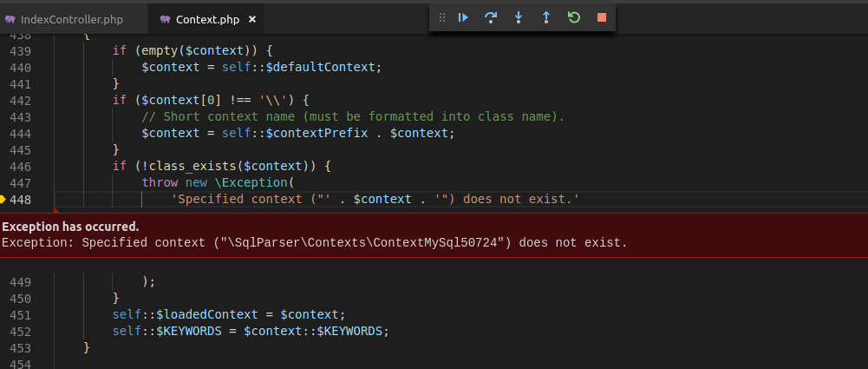Stop the debug session
The width and height of the screenshot is (868, 369).
point(601,17)
